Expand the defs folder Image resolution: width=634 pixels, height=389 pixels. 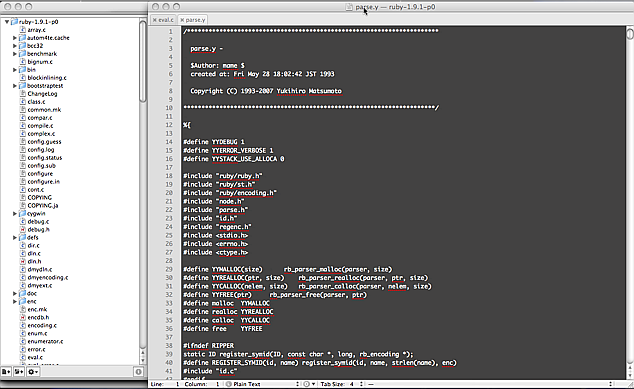tap(15, 237)
